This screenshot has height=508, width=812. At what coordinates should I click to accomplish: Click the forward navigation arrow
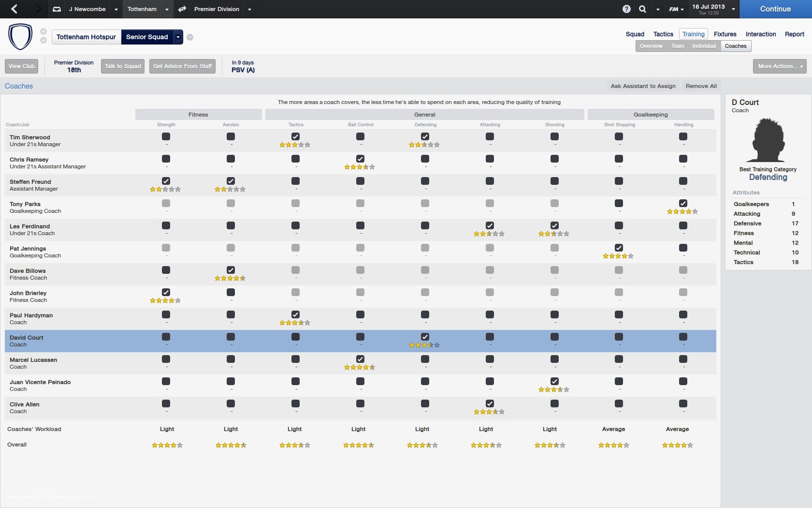(x=38, y=9)
